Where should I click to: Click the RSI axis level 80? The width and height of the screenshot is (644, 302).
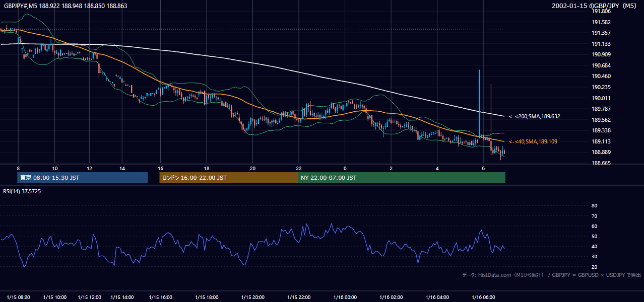[594, 206]
